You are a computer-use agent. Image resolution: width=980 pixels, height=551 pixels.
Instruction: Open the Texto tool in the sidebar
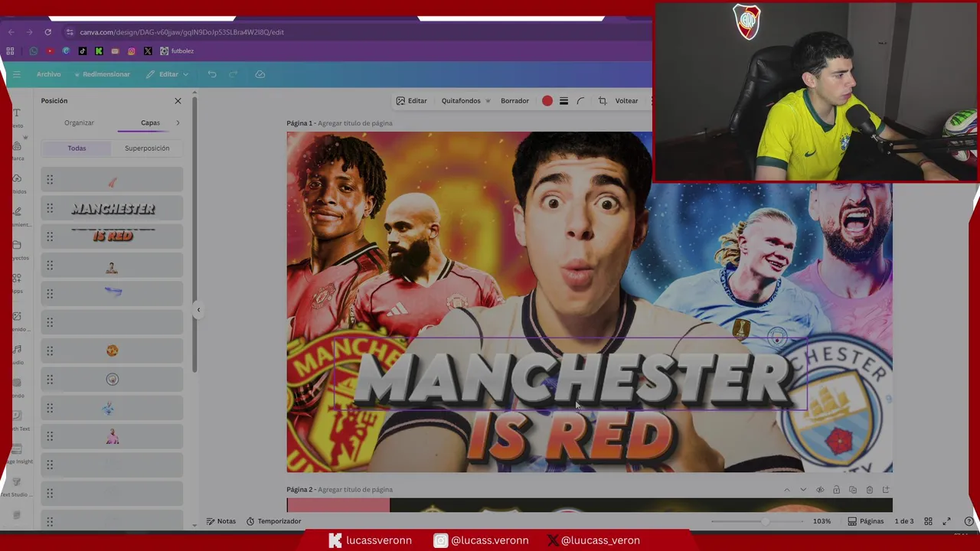pos(16,117)
